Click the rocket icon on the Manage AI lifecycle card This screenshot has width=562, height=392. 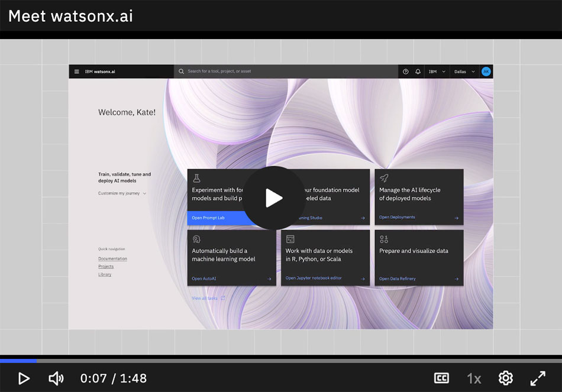384,178
